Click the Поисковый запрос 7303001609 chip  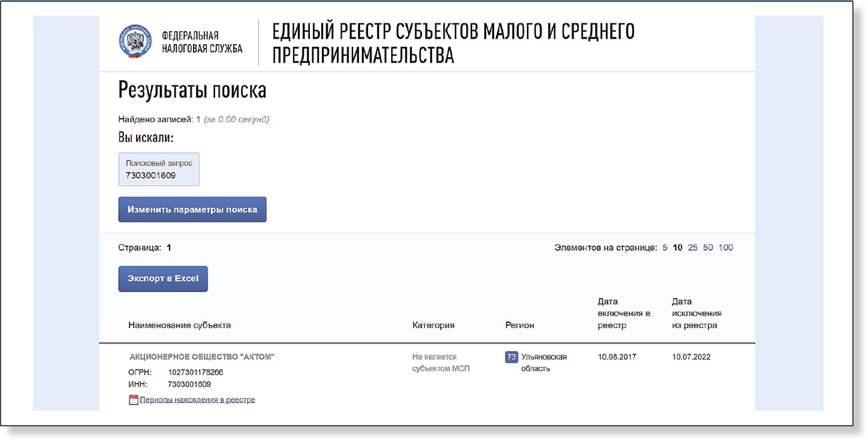coord(159,169)
